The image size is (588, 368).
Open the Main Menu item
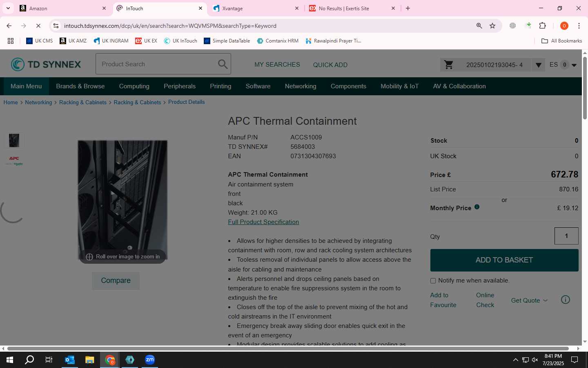(x=26, y=86)
